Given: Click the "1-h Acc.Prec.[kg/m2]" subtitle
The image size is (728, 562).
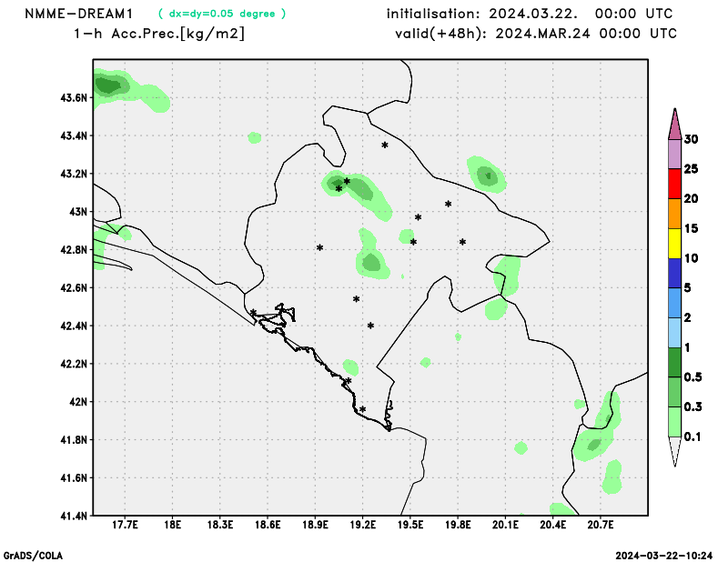Looking at the screenshot, I should tap(158, 34).
